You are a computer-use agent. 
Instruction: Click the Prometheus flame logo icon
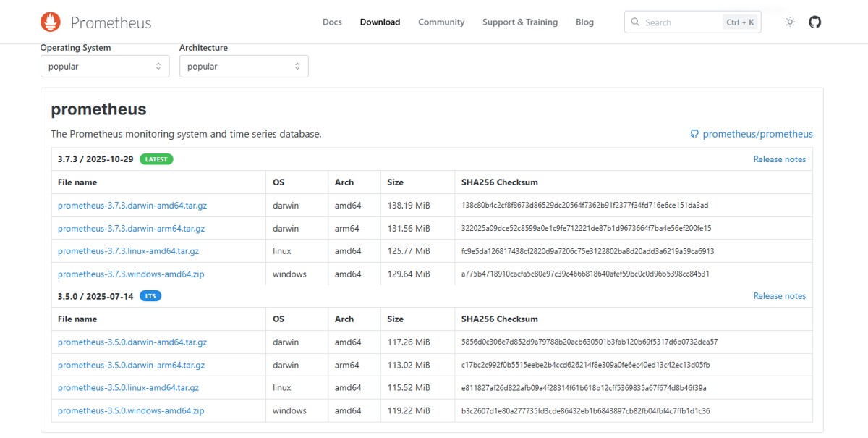(51, 22)
